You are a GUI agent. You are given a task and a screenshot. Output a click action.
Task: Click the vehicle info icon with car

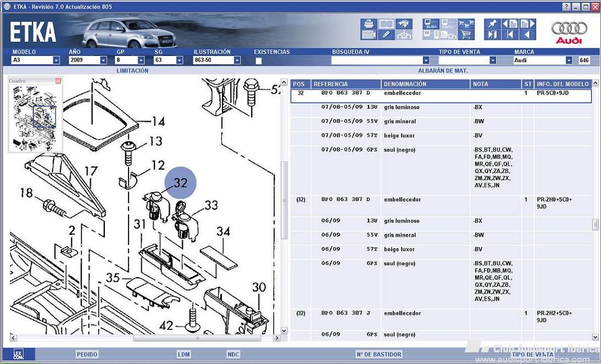point(403,35)
